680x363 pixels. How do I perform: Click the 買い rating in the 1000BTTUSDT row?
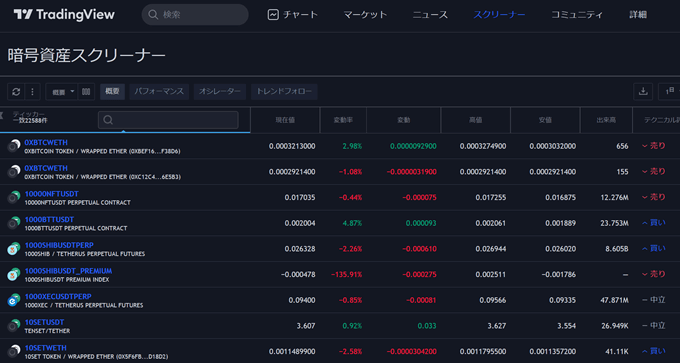[x=654, y=223]
